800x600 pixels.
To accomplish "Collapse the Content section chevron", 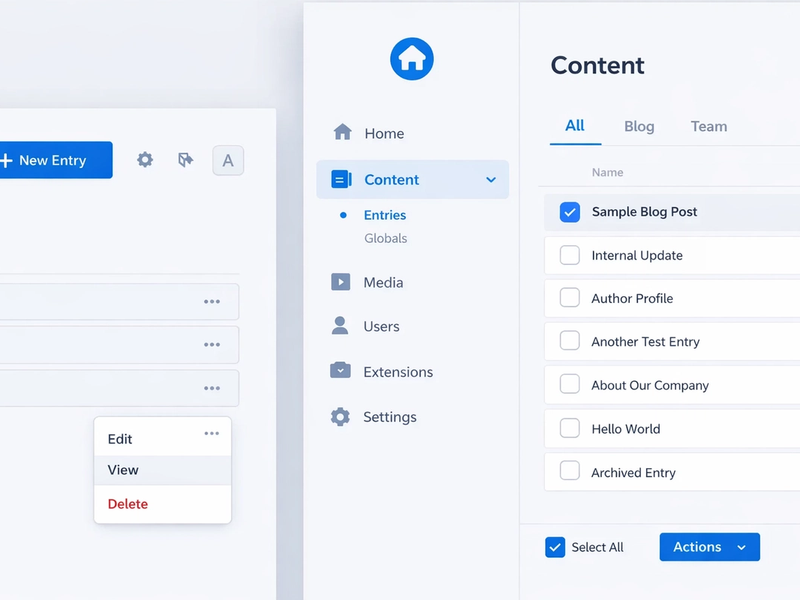I will click(x=491, y=180).
